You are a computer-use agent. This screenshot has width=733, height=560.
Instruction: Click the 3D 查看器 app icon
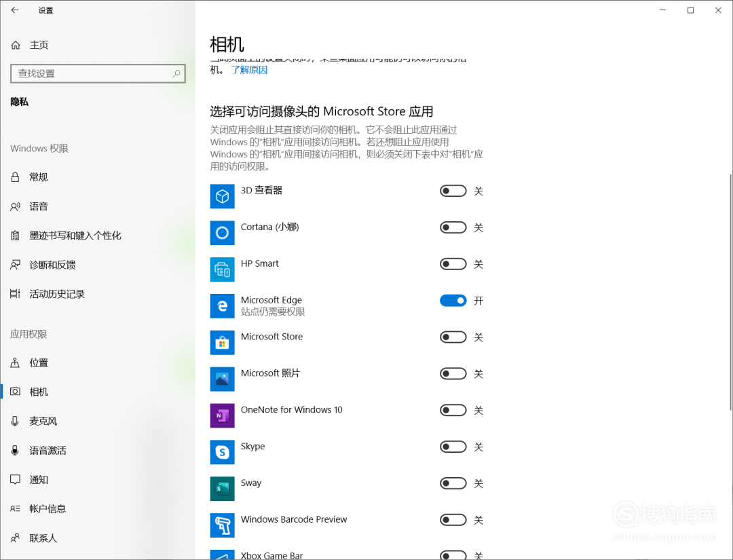(x=222, y=196)
